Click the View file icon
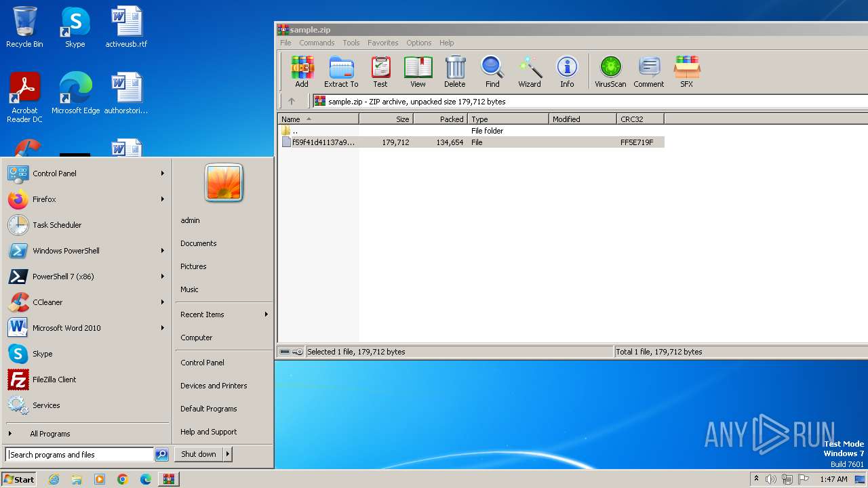The width and height of the screenshot is (868, 488). 418,72
